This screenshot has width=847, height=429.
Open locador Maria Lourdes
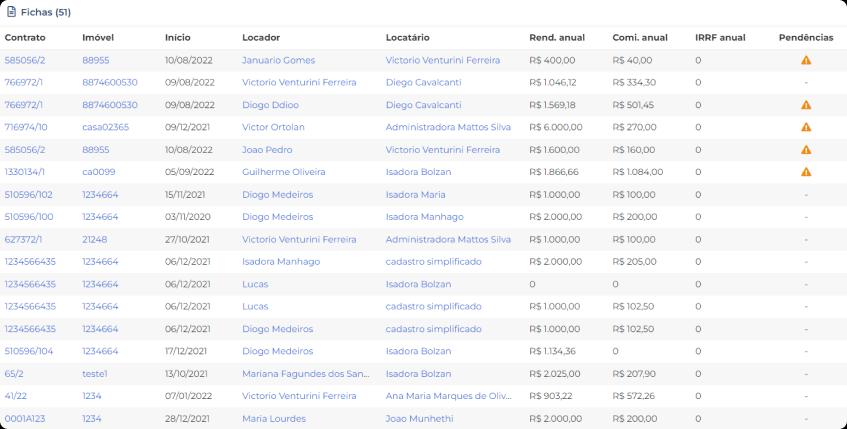(x=274, y=419)
